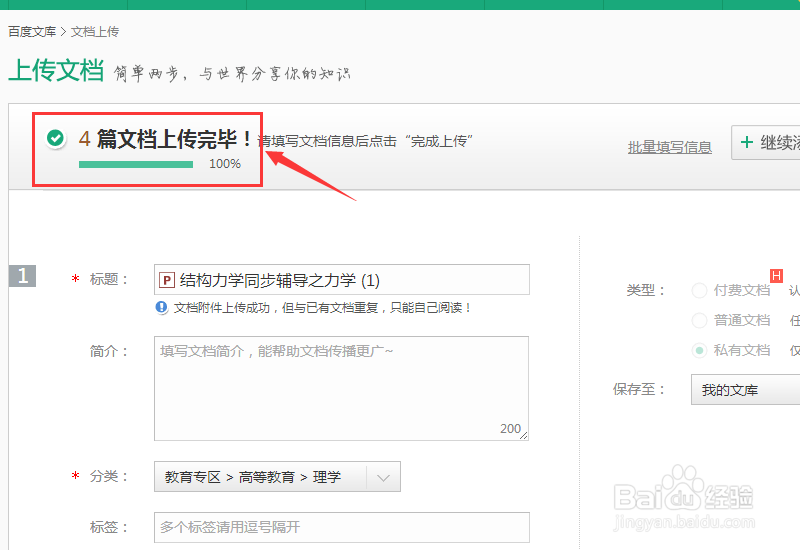
Task: Open the 百度文库 breadcrumb link
Action: (32, 32)
